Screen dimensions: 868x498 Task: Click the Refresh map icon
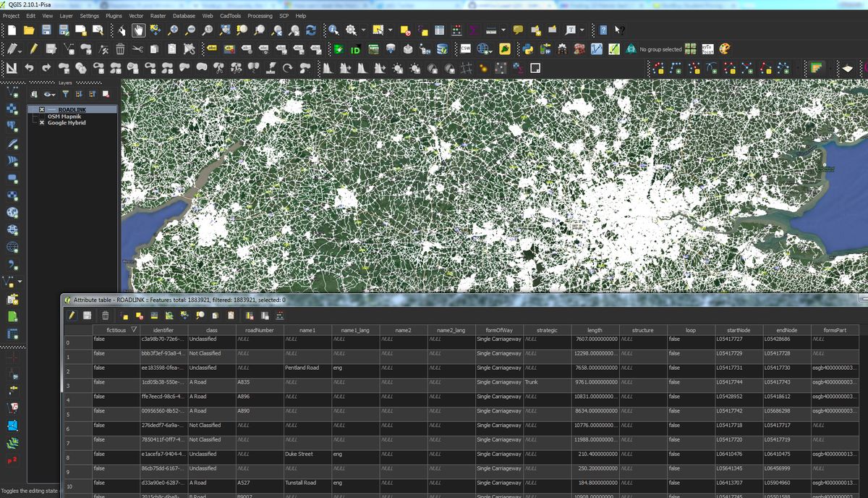pyautogui.click(x=311, y=30)
